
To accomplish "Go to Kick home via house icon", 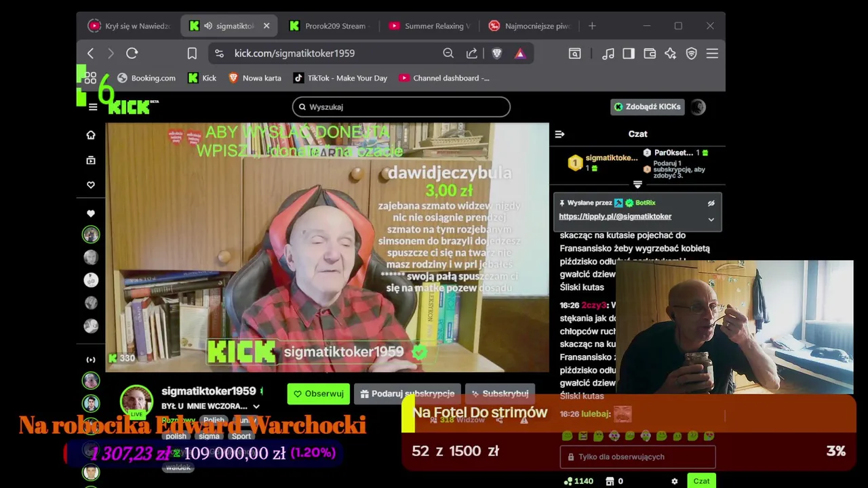I will [91, 135].
